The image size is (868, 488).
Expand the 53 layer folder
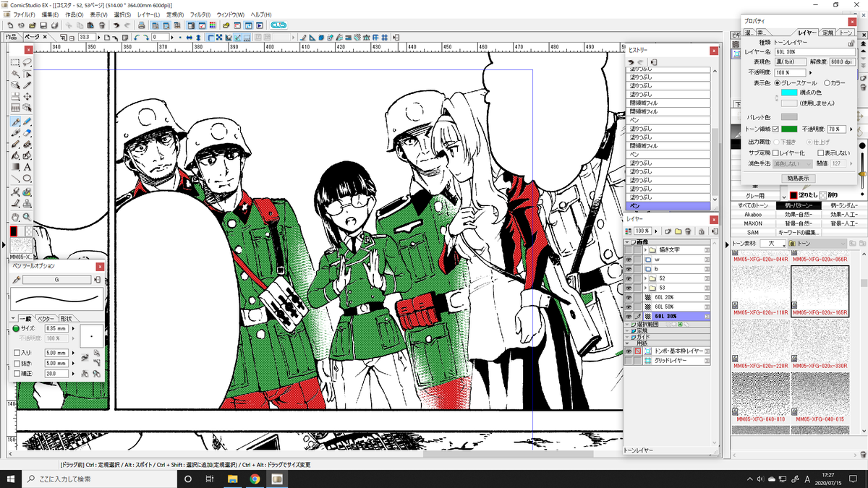coord(645,288)
